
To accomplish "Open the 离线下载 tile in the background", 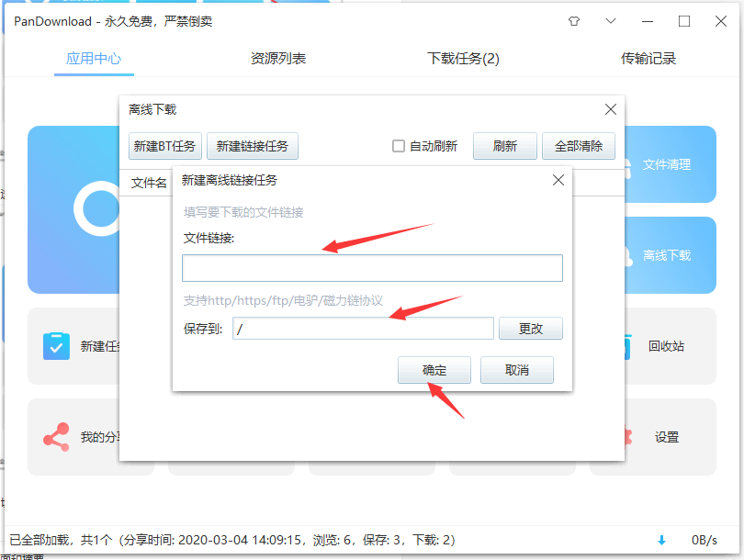I will [670, 255].
